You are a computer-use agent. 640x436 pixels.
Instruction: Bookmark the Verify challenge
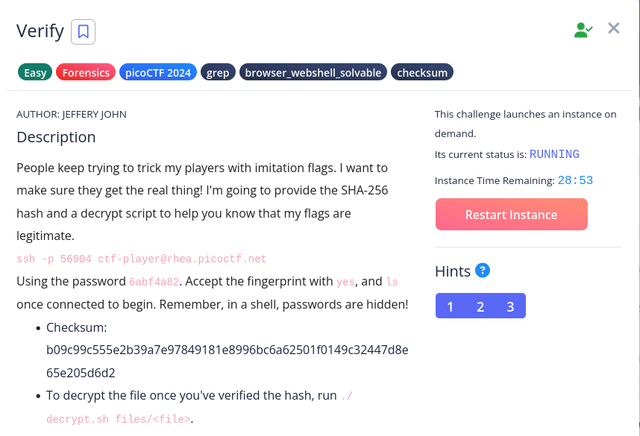83,32
